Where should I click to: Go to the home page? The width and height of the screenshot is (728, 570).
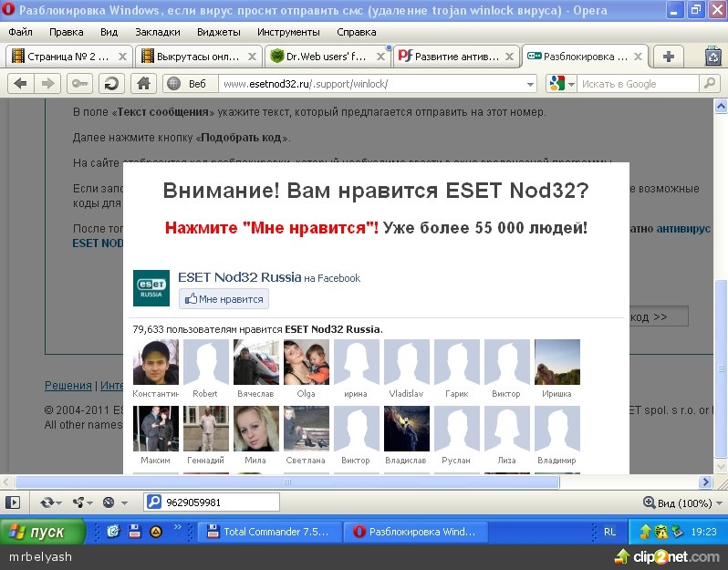(x=143, y=84)
